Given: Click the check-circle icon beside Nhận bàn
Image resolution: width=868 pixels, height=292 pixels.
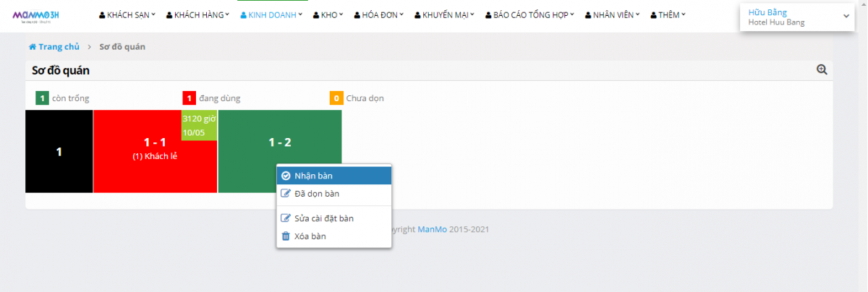Looking at the screenshot, I should 286,176.
